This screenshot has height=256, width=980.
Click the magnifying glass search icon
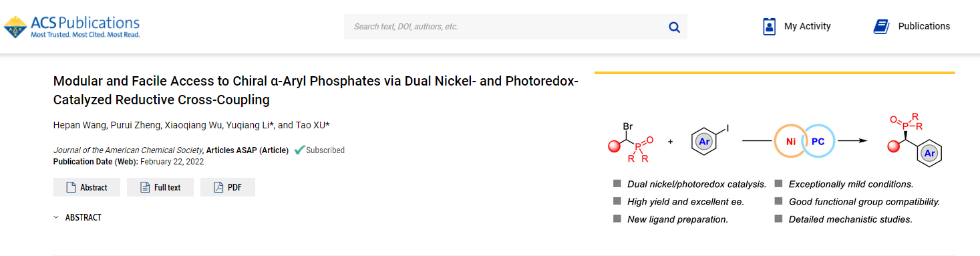(674, 27)
